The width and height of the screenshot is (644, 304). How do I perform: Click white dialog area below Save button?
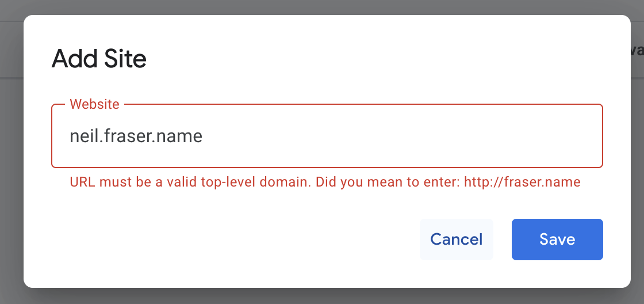557,274
